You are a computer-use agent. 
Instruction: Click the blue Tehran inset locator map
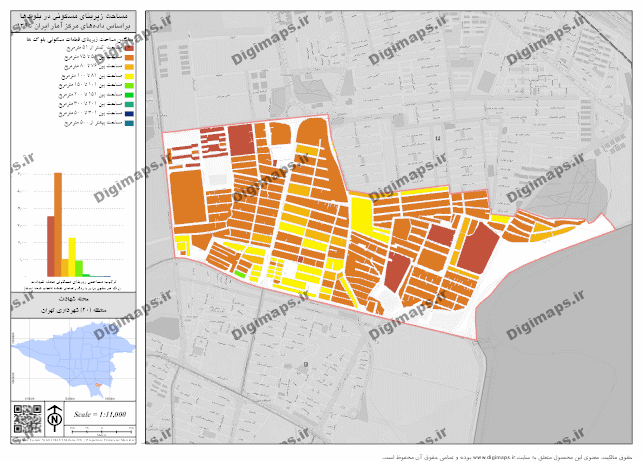point(73,360)
